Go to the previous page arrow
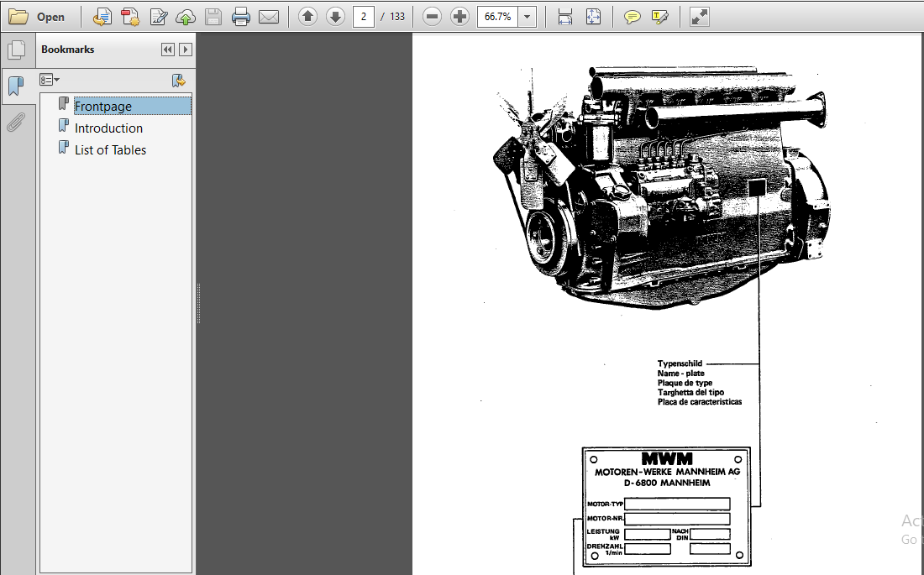The height and width of the screenshot is (575, 924). point(307,17)
